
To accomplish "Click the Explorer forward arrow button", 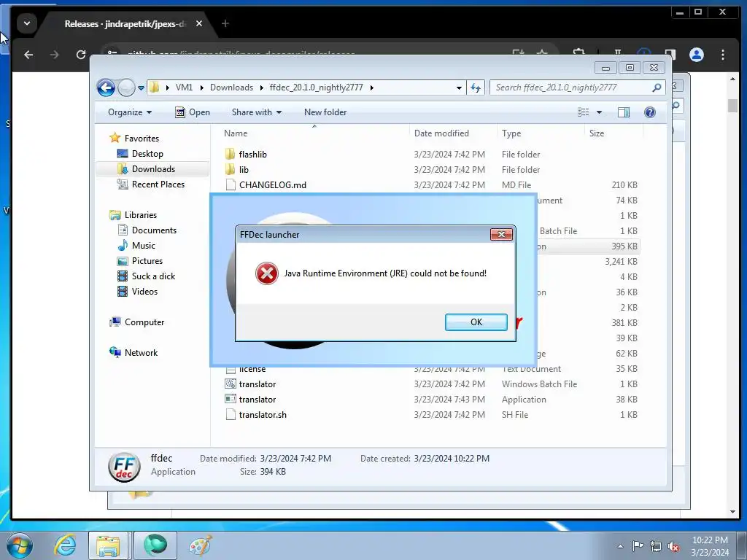I will [126, 87].
